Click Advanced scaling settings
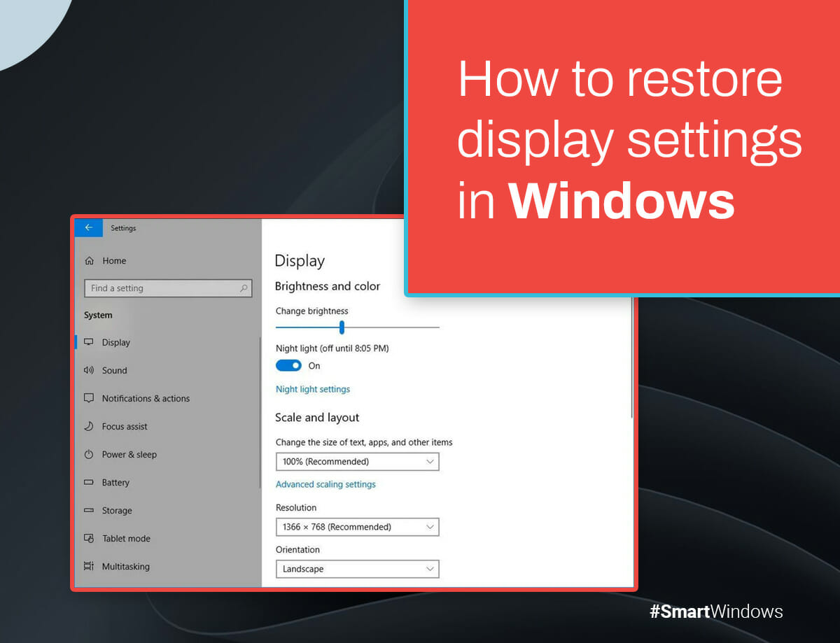The width and height of the screenshot is (840, 643). pos(325,483)
